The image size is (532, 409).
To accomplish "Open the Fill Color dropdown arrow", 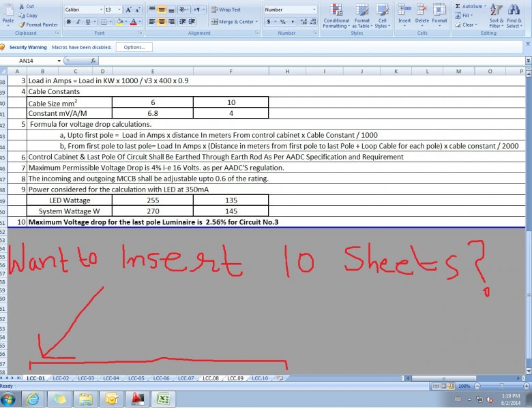I will coord(125,22).
